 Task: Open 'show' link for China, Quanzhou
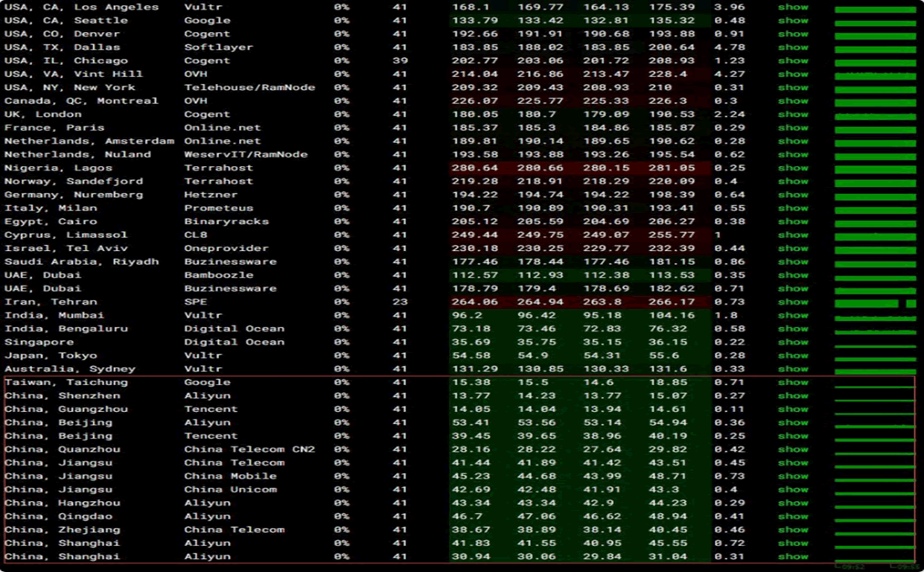tap(793, 450)
